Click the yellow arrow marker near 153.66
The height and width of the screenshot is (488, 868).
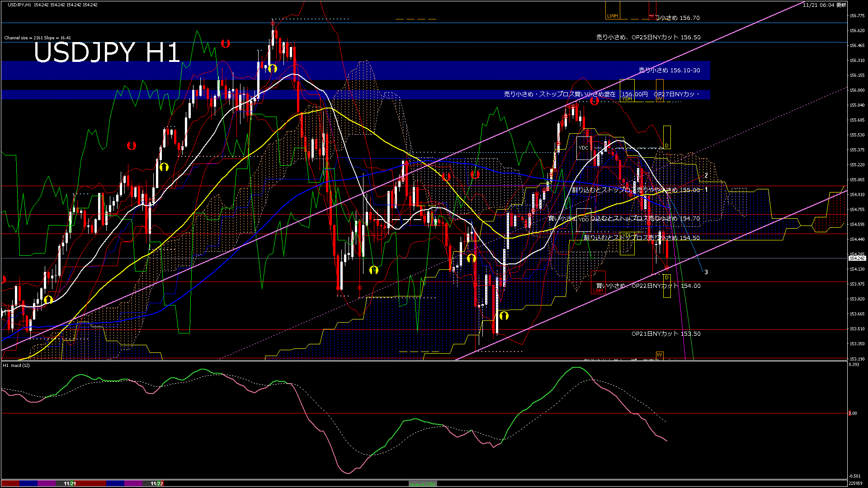(x=504, y=315)
